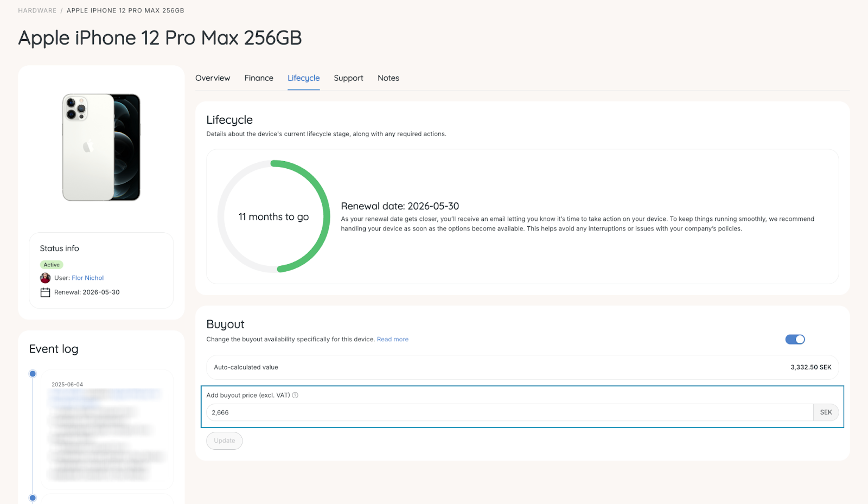Click the Renewal date: 2026-05-30 heading
The height and width of the screenshot is (504, 868).
click(400, 207)
